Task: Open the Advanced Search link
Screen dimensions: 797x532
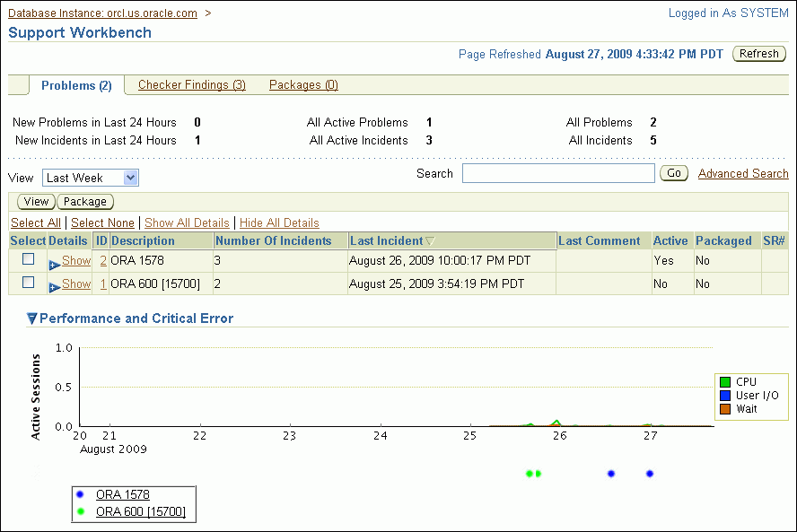Action: click(742, 173)
